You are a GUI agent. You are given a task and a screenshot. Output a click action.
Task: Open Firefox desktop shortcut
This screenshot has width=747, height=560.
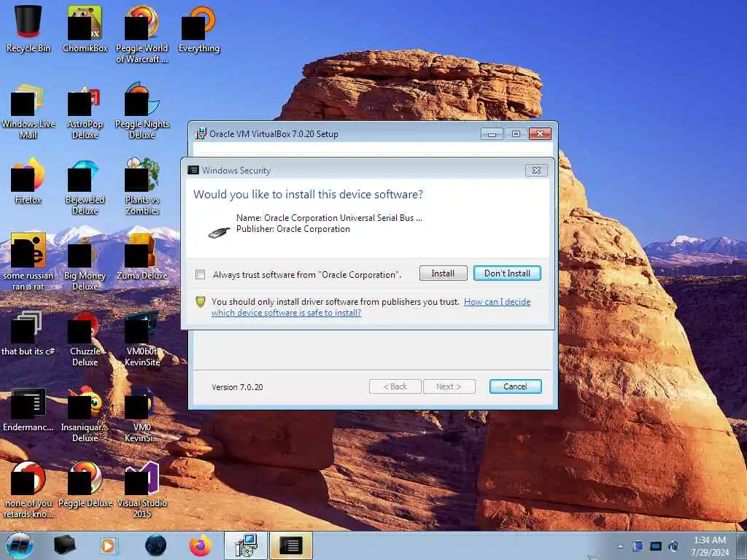28,181
